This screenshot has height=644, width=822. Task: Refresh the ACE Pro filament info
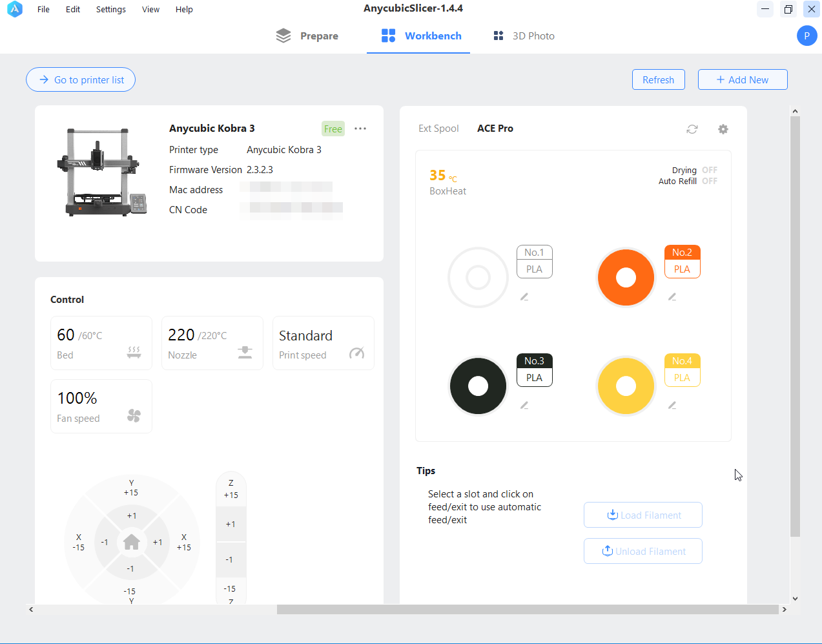[x=692, y=129]
